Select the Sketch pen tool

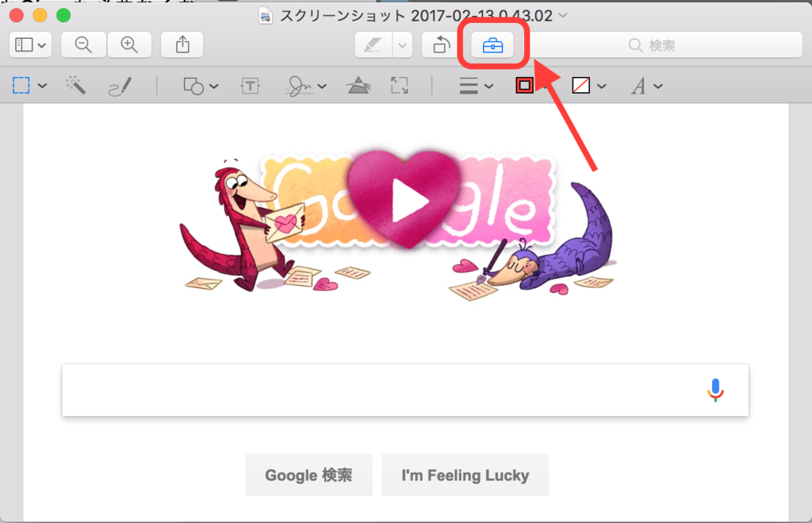click(x=121, y=86)
